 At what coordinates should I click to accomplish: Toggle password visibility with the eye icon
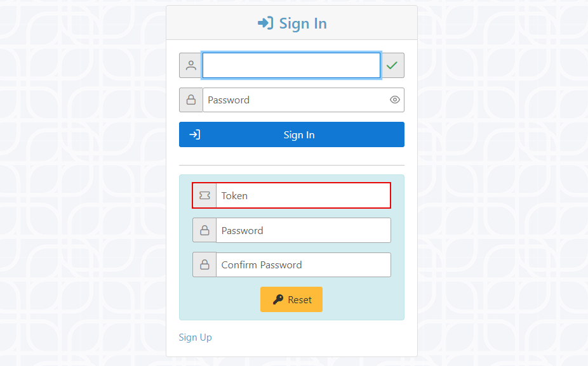[394, 100]
